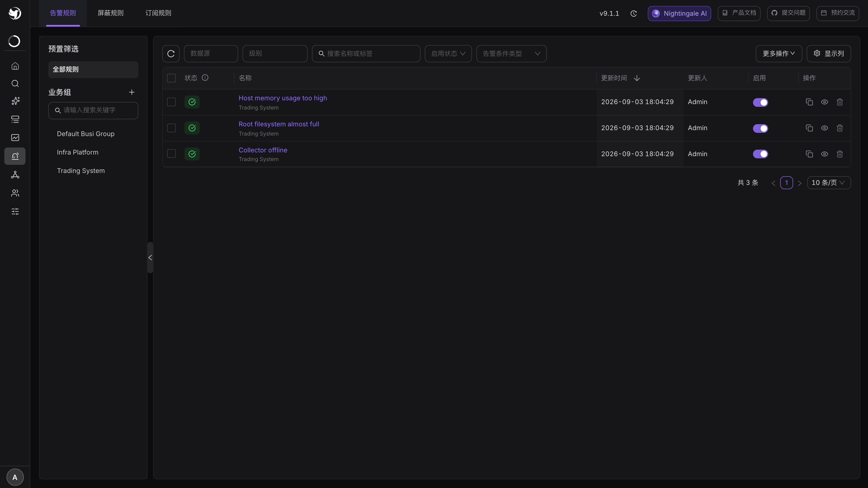The width and height of the screenshot is (868, 488).
Task: Open the AI sparkle icon in the sidebar
Action: pyautogui.click(x=15, y=101)
